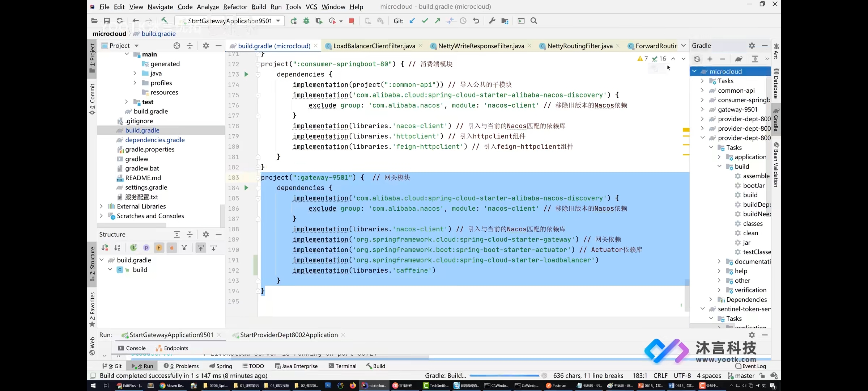Screen dimensions: 868x391
Task: Click the Git Push arrow icon
Action: (x=438, y=21)
